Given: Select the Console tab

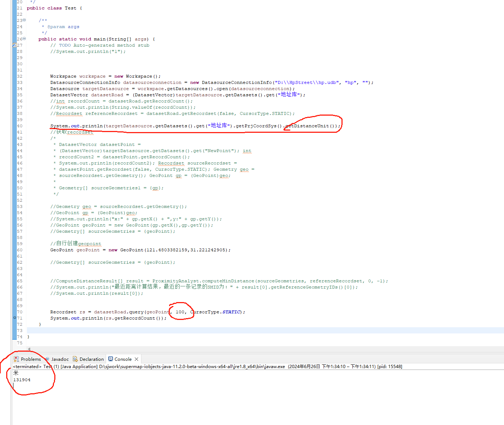Looking at the screenshot, I should [123, 359].
